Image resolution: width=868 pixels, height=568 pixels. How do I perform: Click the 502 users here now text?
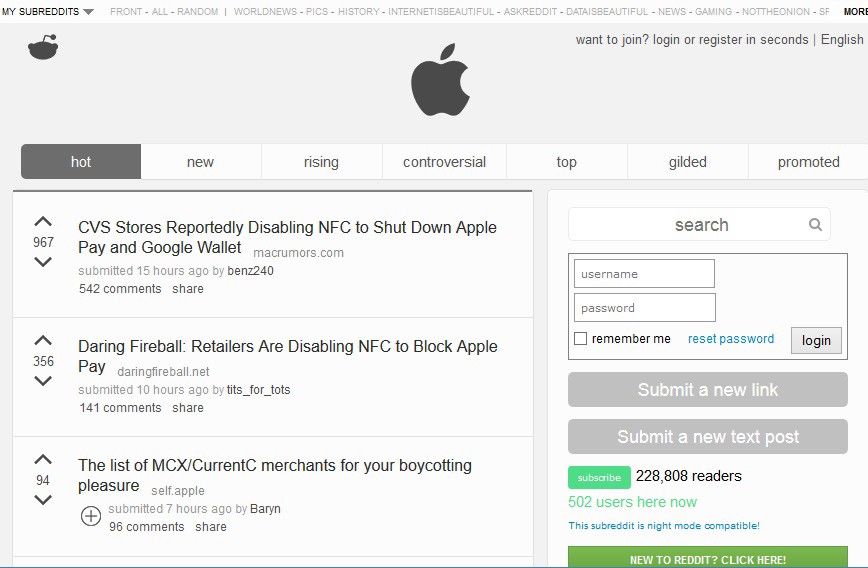pyautogui.click(x=632, y=502)
